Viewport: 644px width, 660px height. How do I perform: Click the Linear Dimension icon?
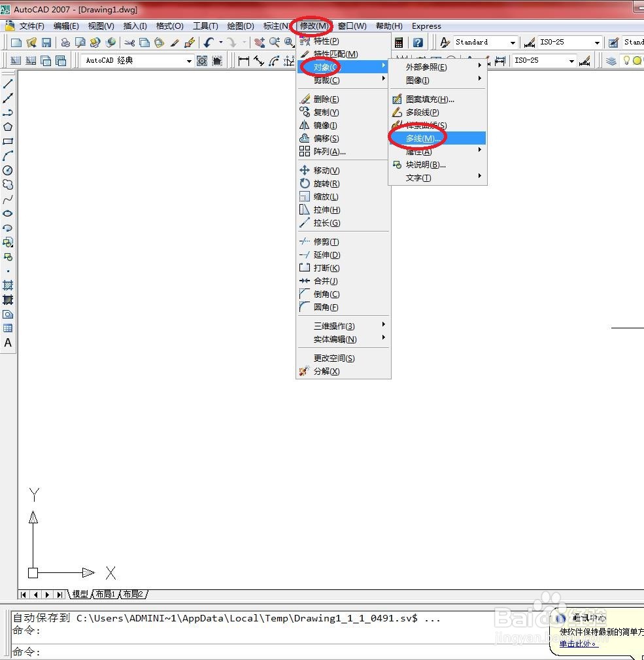click(x=244, y=61)
